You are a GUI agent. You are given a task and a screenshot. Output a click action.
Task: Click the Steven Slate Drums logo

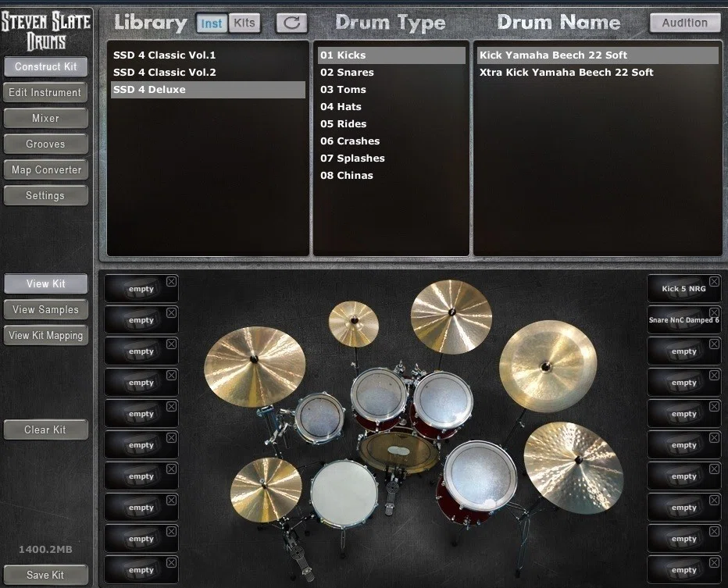pyautogui.click(x=45, y=30)
